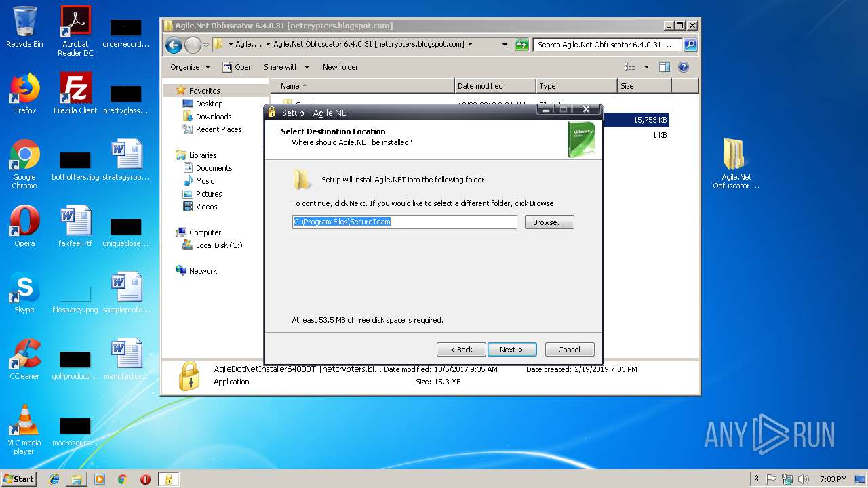Open Videos library
This screenshot has width=868, height=488.
coord(206,207)
